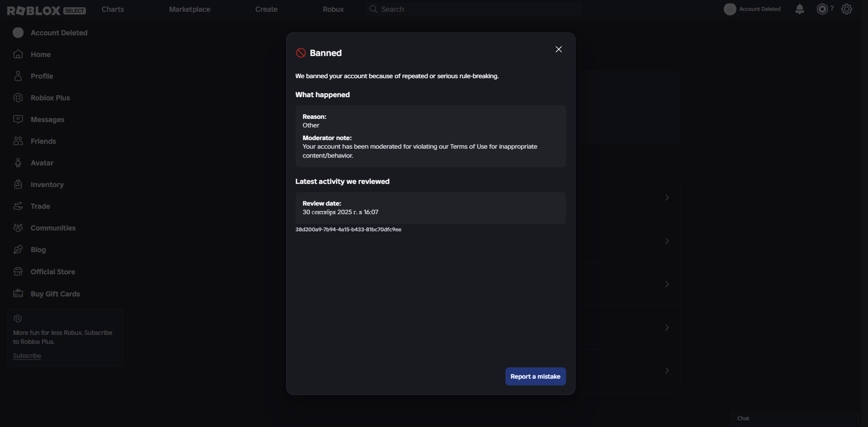868x427 pixels.
Task: Click the Reason value Other
Action: 311,125
